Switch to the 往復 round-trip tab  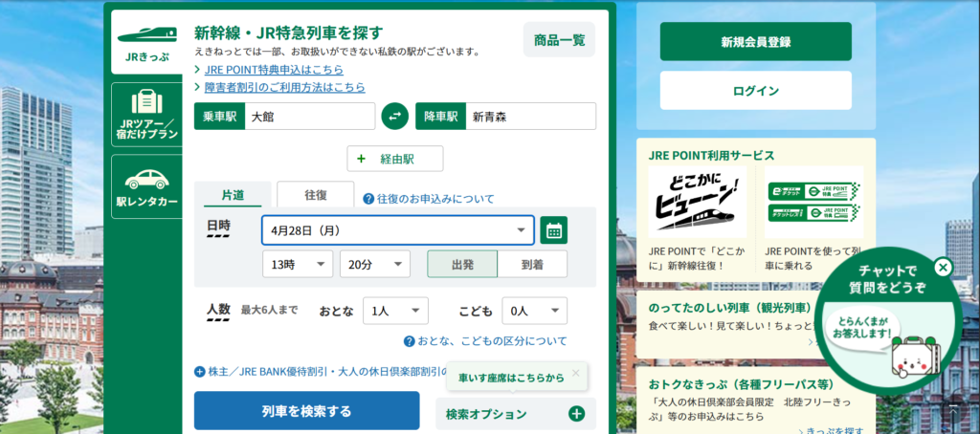click(316, 195)
